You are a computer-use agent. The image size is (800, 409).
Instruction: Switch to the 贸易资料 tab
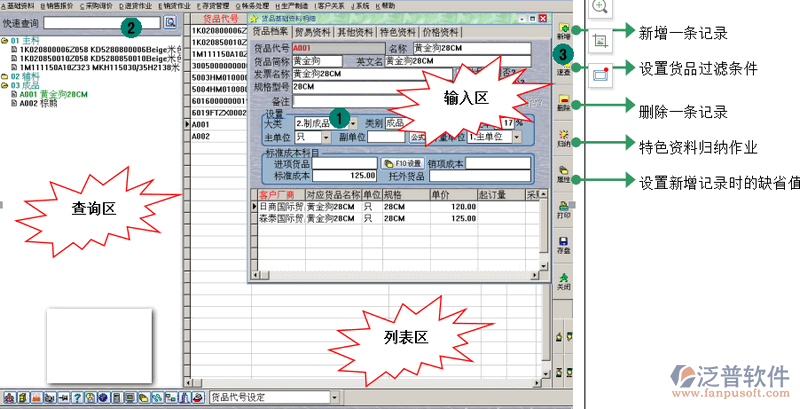pos(313,32)
